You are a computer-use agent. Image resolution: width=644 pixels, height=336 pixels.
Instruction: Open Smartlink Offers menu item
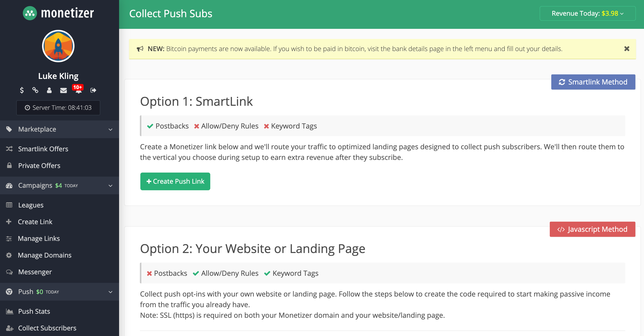43,149
